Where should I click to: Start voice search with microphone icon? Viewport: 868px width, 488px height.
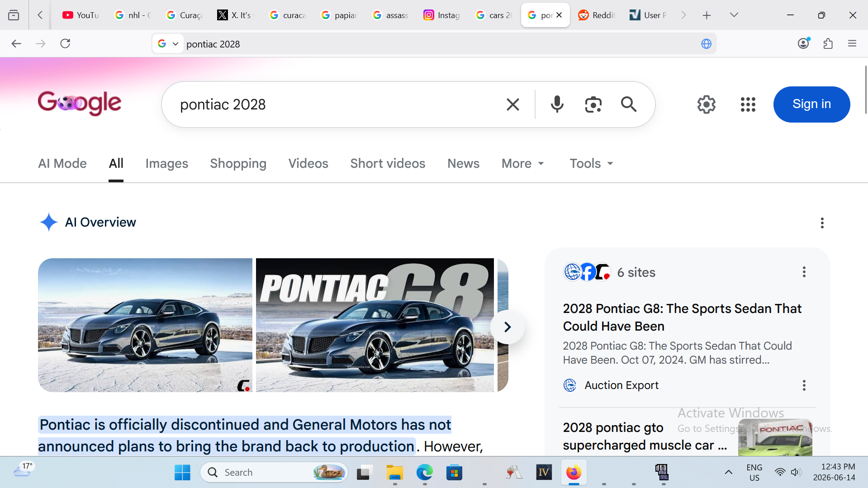click(x=557, y=104)
